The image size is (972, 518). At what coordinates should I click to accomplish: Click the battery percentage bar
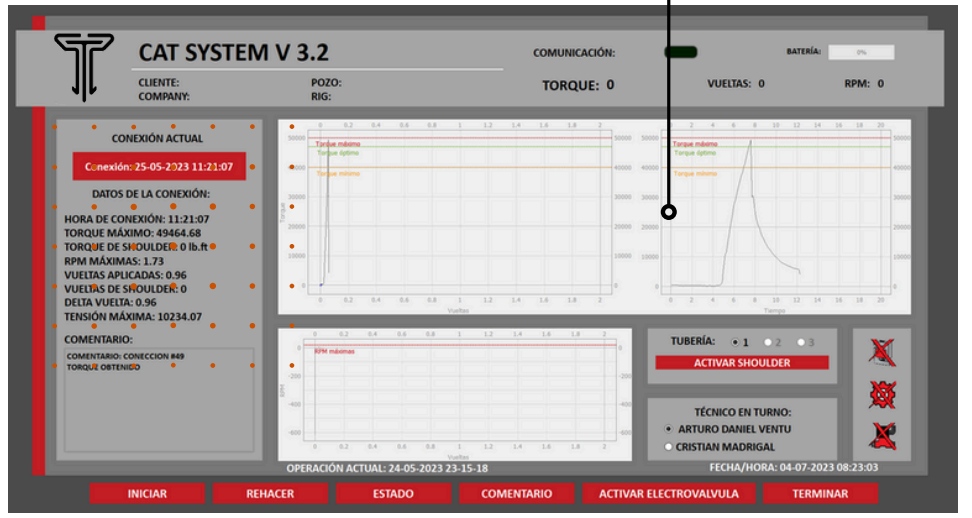click(860, 53)
